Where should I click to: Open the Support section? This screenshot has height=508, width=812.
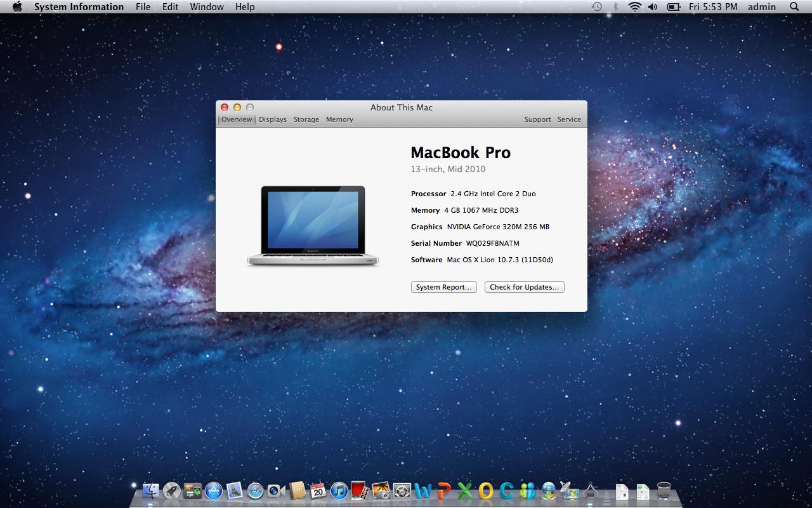click(x=537, y=119)
